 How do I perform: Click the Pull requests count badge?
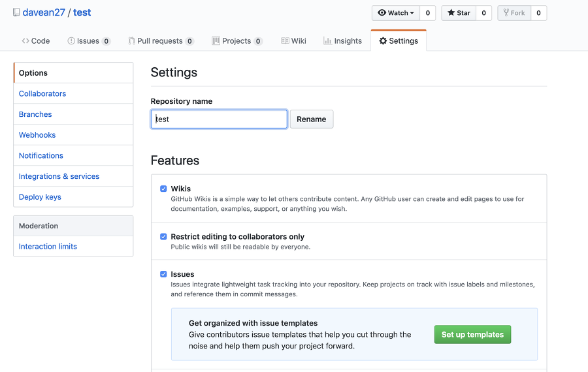pos(189,41)
